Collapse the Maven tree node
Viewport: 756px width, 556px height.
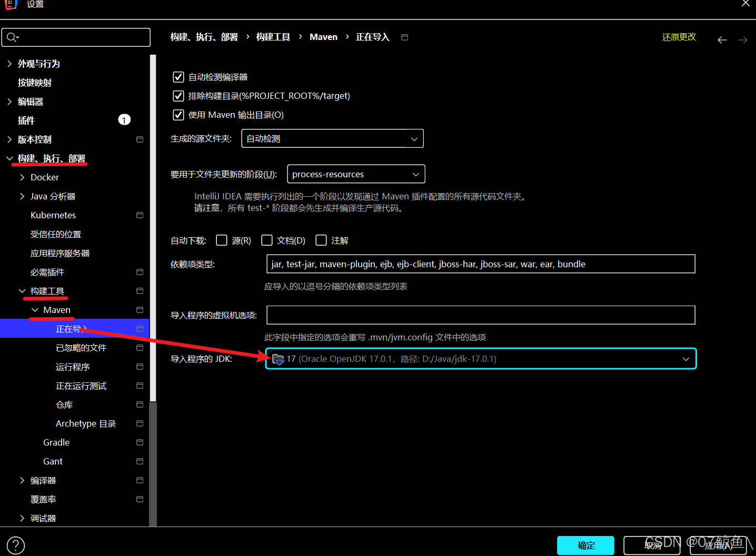tap(36, 309)
